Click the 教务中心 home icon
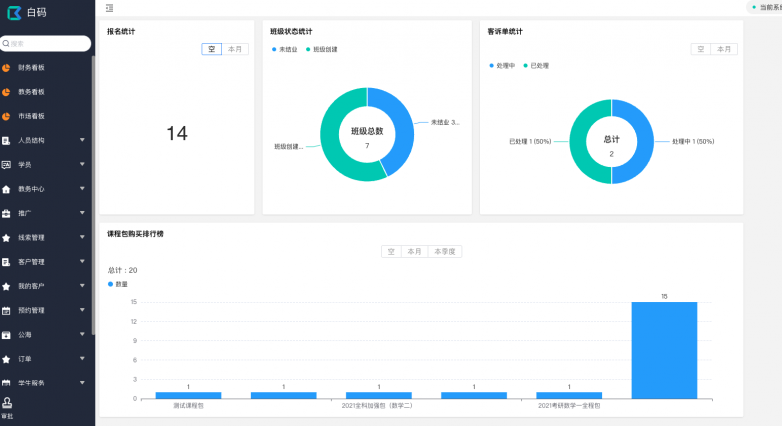 6,189
